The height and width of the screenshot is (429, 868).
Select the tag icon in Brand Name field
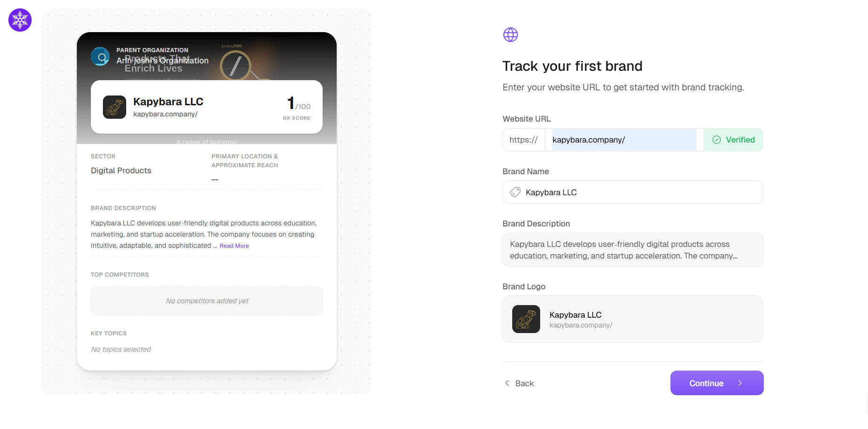pyautogui.click(x=515, y=192)
